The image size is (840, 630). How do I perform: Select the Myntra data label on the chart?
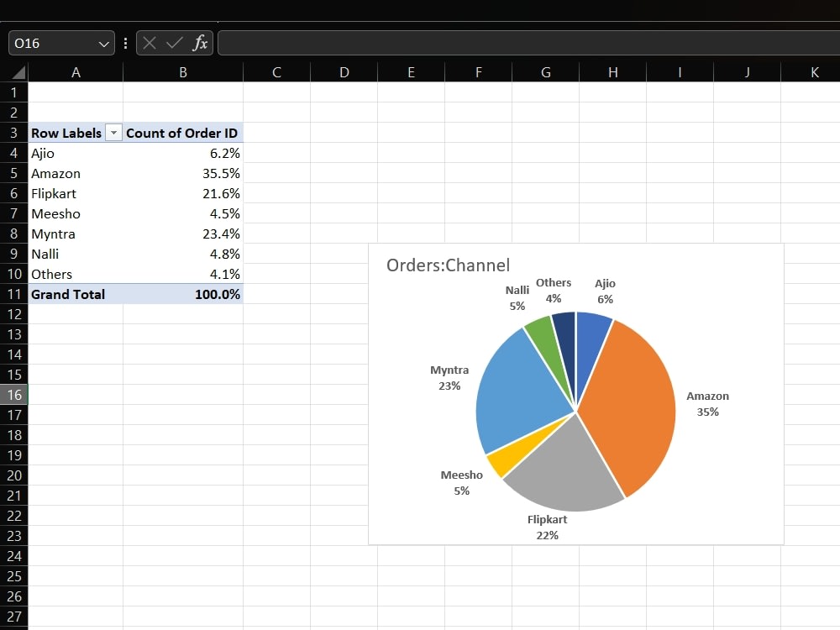coord(449,378)
